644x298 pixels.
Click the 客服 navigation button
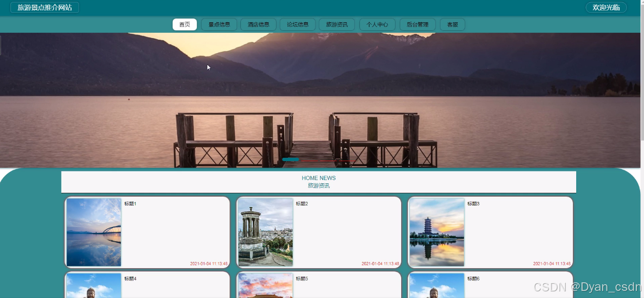pos(452,25)
